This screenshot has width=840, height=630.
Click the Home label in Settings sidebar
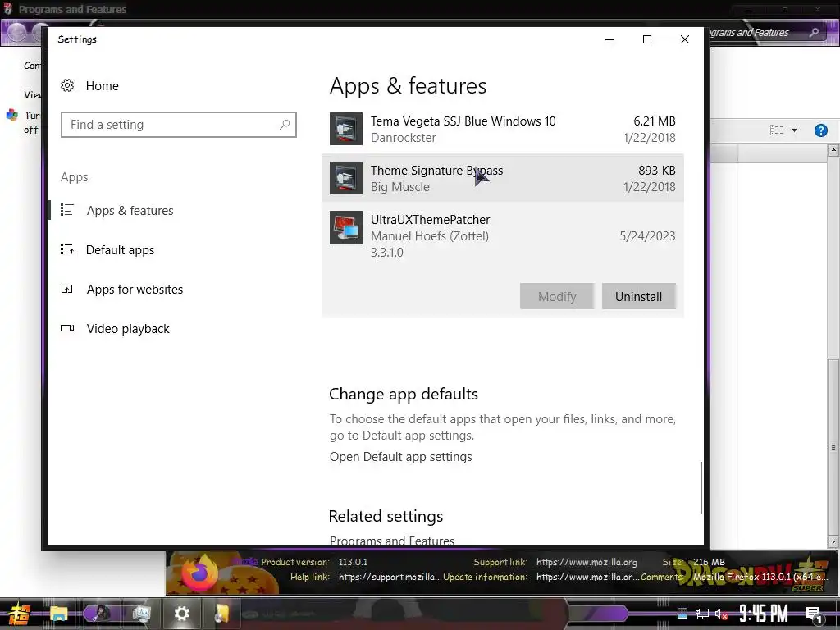[x=103, y=85]
